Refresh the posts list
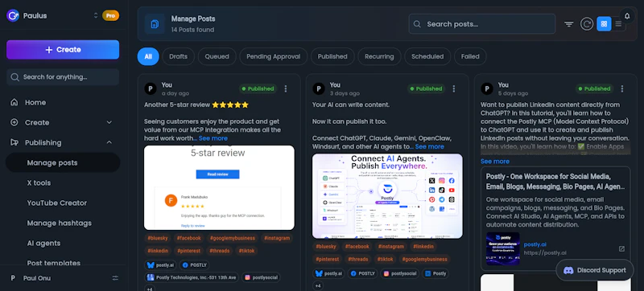The height and width of the screenshot is (291, 644). click(x=587, y=24)
